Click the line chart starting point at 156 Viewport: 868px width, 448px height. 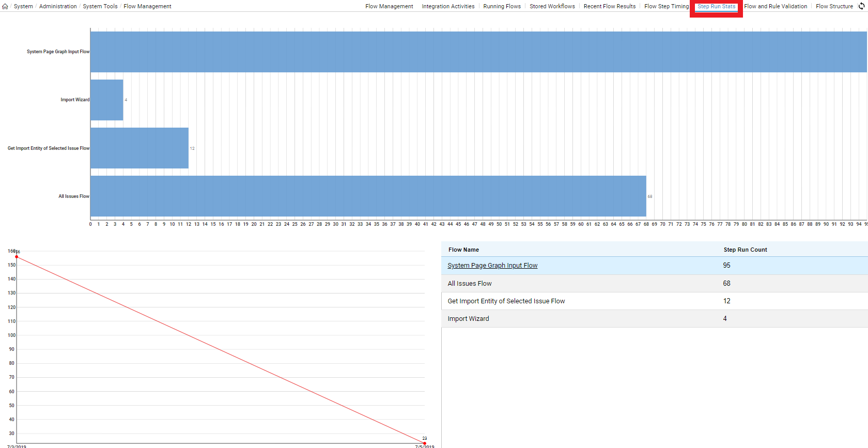17,257
